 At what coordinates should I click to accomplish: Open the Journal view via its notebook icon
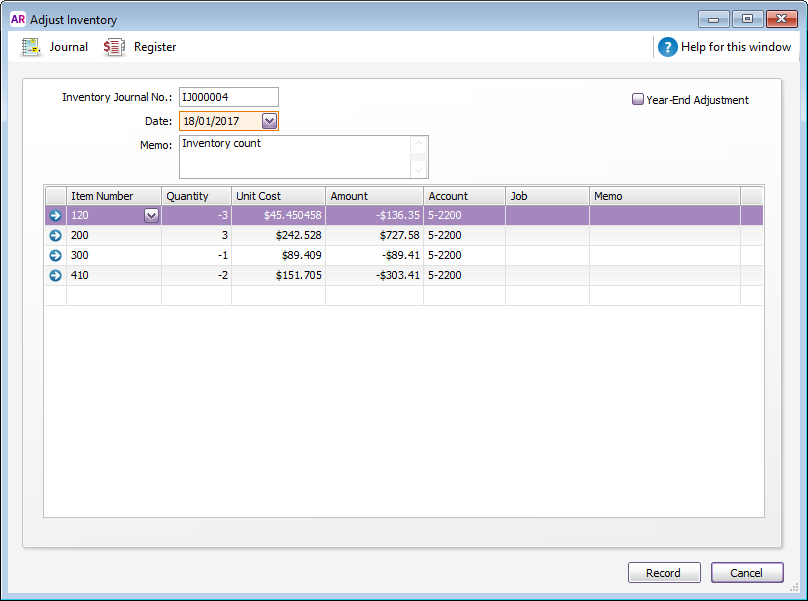(x=30, y=46)
